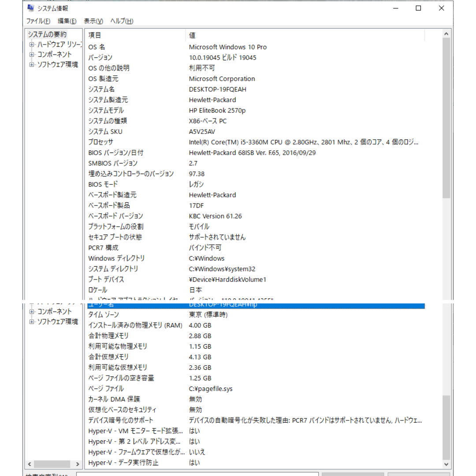Click the value いいえ
This screenshot has width=476, height=476.
pos(197,452)
